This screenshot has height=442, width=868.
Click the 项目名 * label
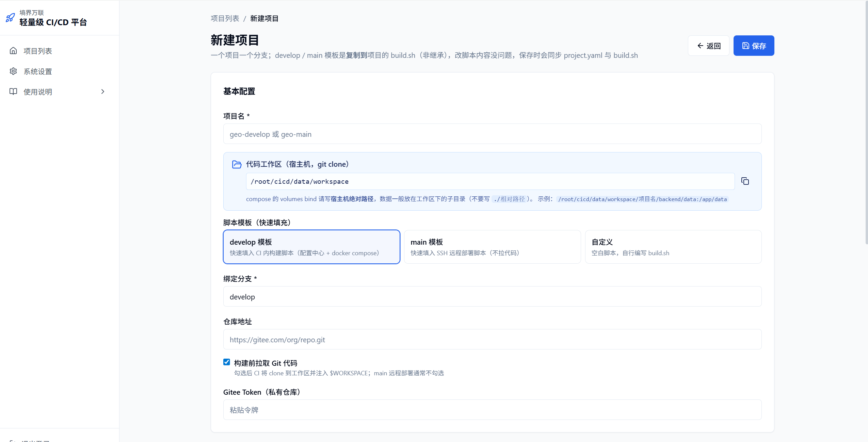(237, 116)
